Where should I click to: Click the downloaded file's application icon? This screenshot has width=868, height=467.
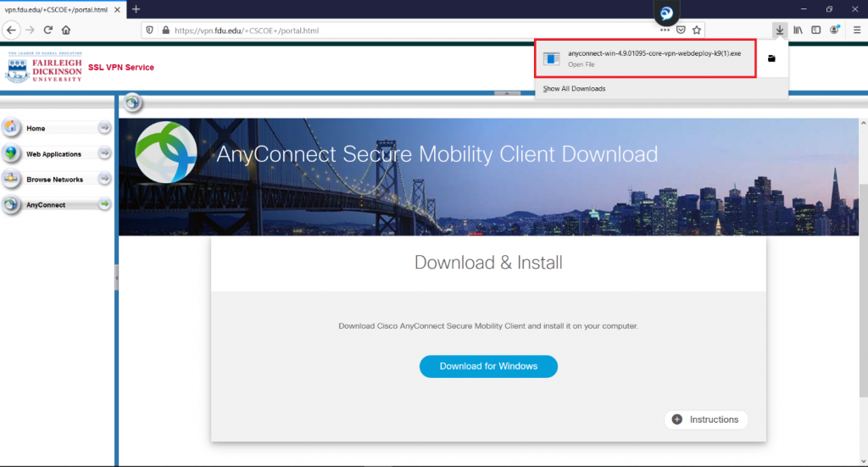(x=551, y=58)
